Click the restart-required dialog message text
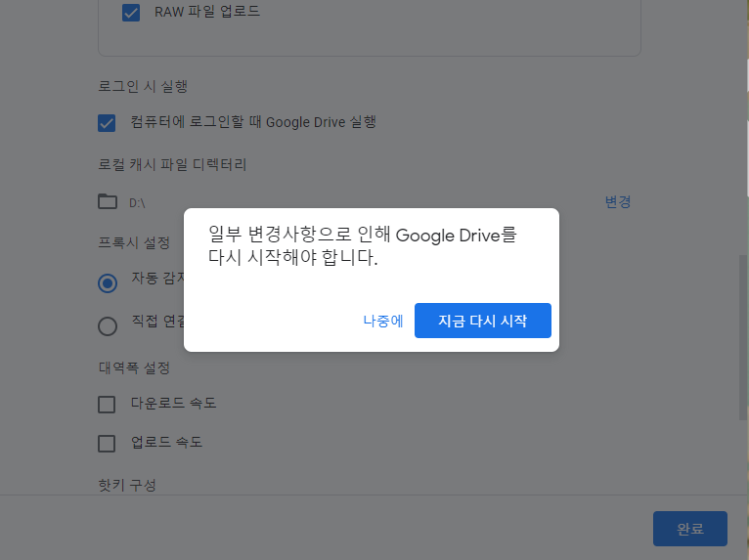Viewport: 749px width, 560px height. coord(363,246)
